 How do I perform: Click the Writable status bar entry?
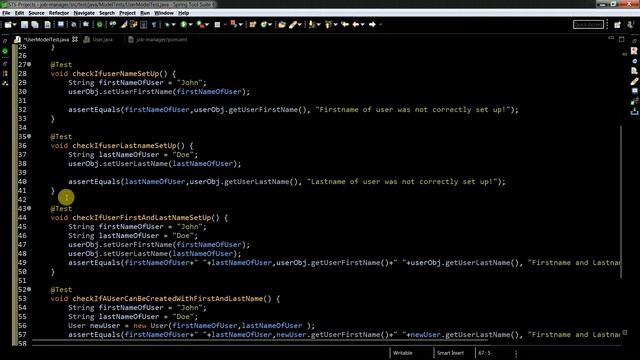(402, 353)
